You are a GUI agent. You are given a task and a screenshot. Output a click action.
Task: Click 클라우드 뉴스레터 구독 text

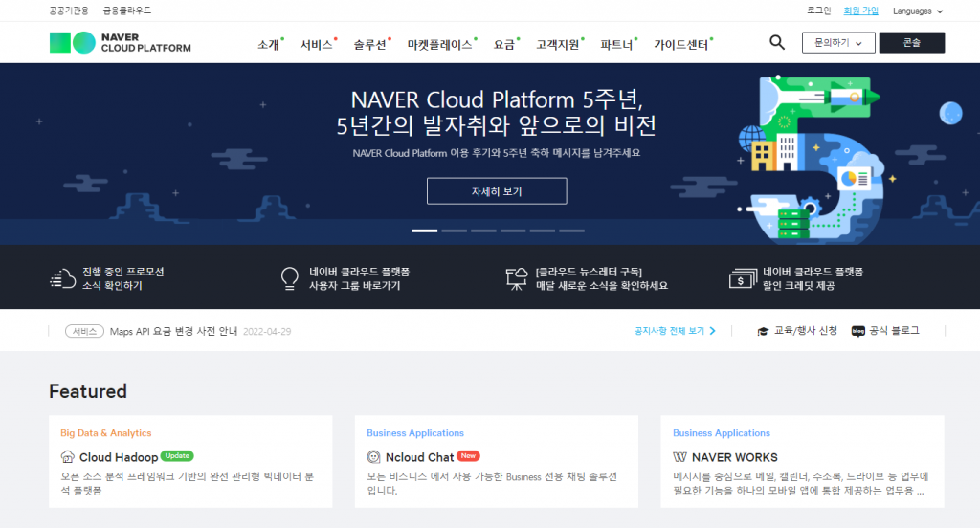[589, 272]
